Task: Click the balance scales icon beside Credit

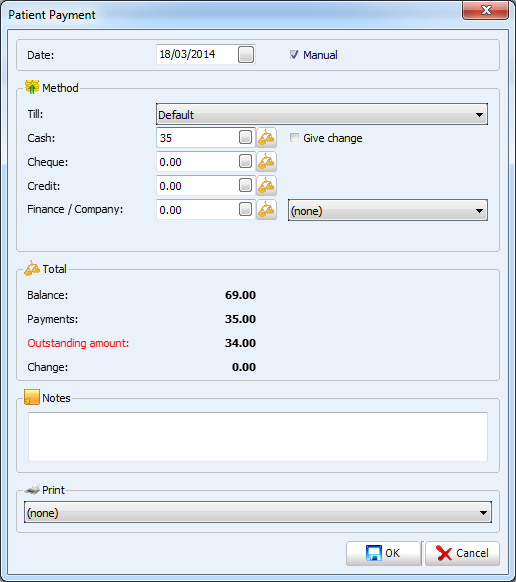Action: 266,186
